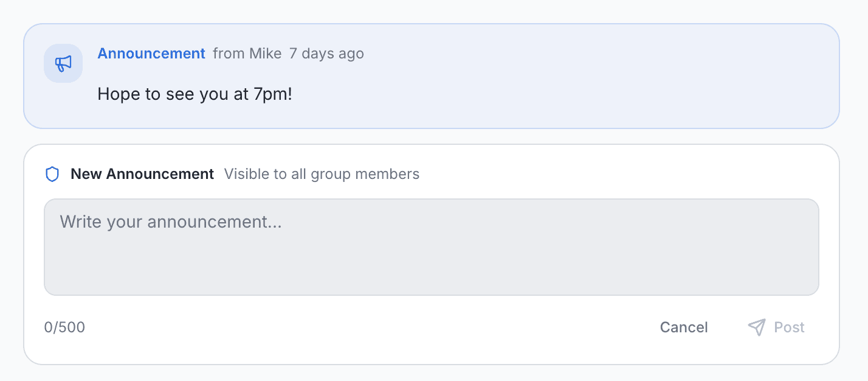Open the blue Announcement title link
868x381 pixels.
(x=151, y=54)
